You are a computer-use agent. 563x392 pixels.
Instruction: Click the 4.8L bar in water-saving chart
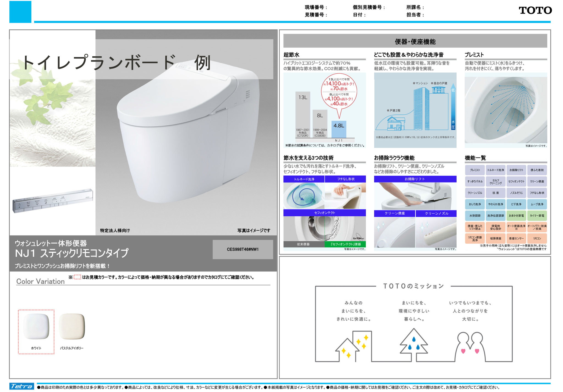pyautogui.click(x=339, y=129)
